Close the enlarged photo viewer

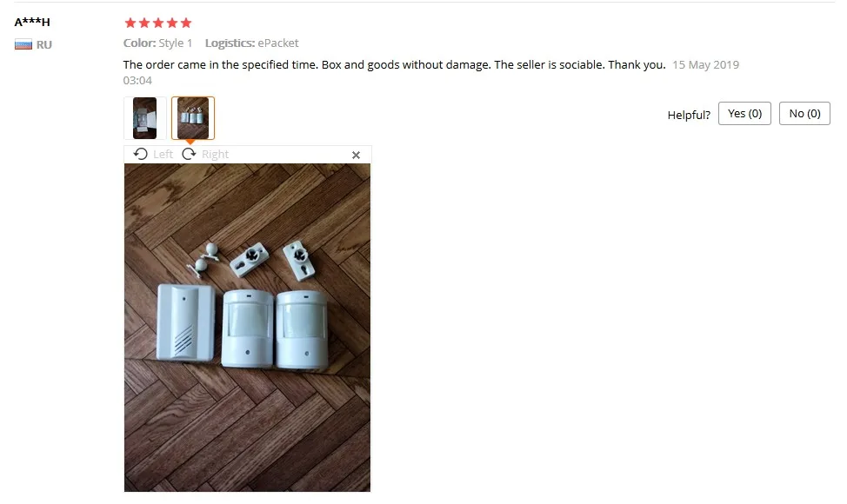[356, 155]
